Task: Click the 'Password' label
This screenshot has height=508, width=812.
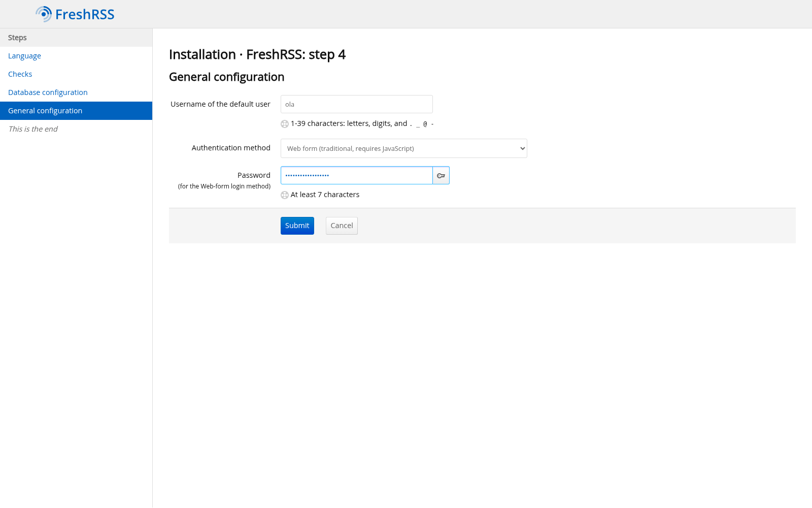Action: pyautogui.click(x=254, y=175)
